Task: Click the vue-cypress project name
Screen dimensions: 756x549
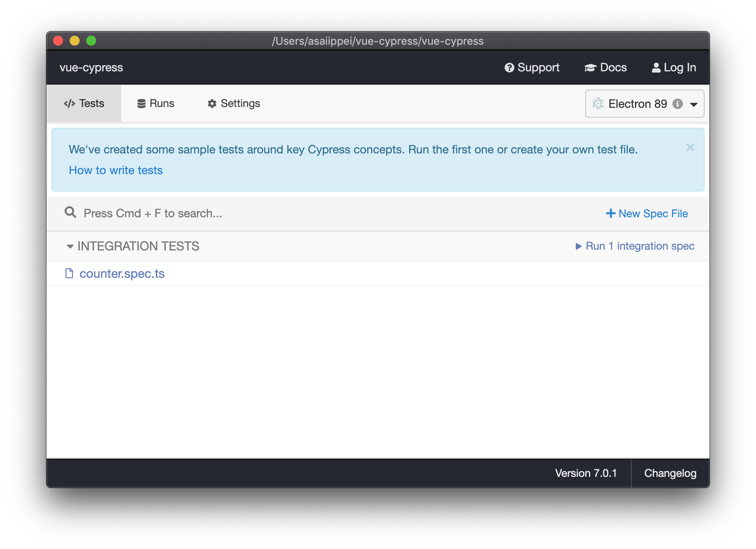Action: point(91,68)
